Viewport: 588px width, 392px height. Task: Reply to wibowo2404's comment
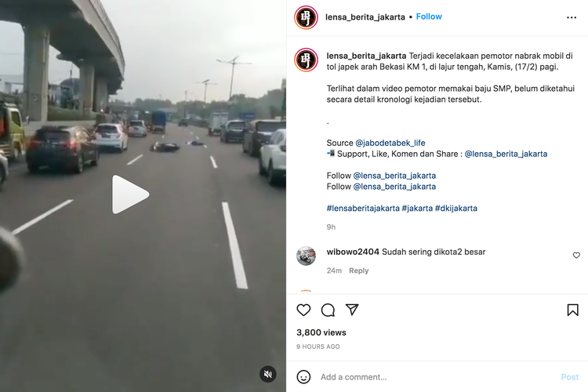pos(358,270)
